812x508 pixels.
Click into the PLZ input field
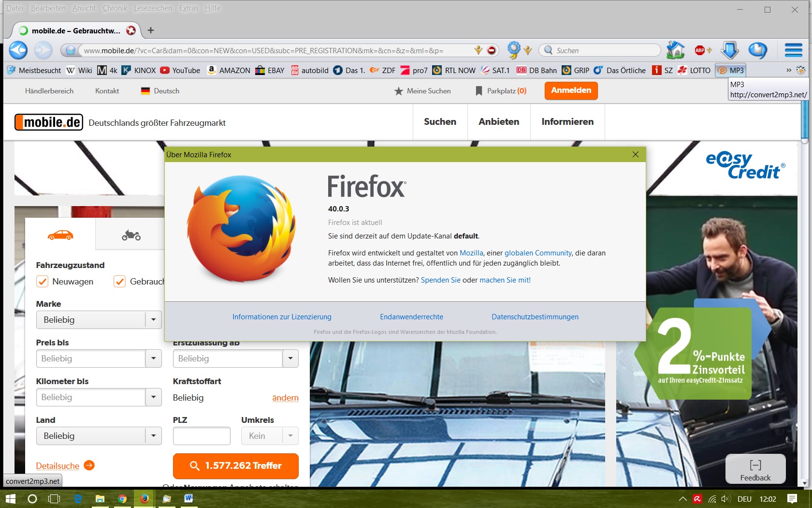point(202,436)
